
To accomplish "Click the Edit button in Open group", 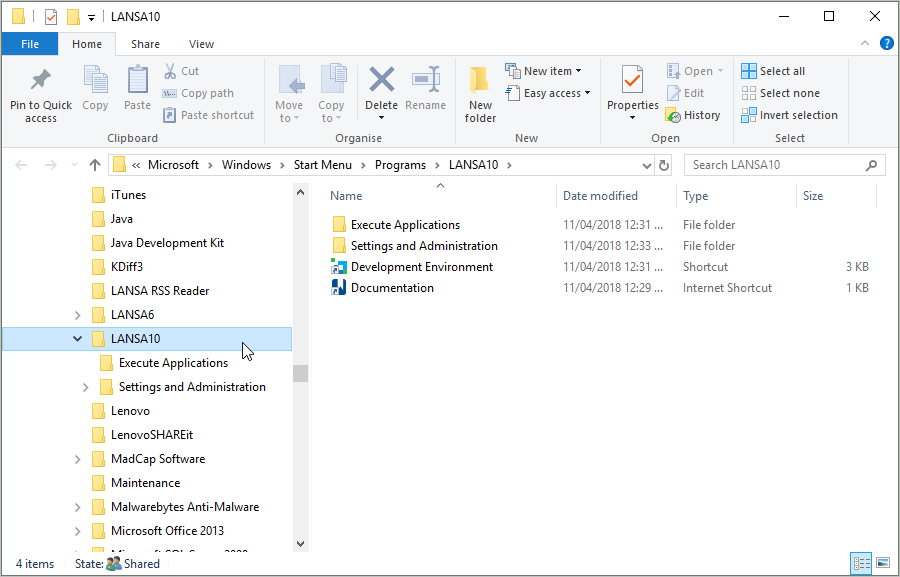I will tap(685, 93).
